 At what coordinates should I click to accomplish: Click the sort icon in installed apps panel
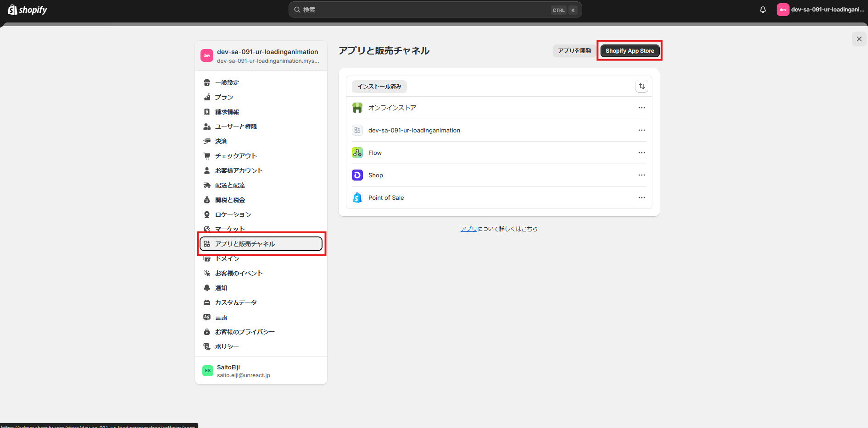coord(642,86)
